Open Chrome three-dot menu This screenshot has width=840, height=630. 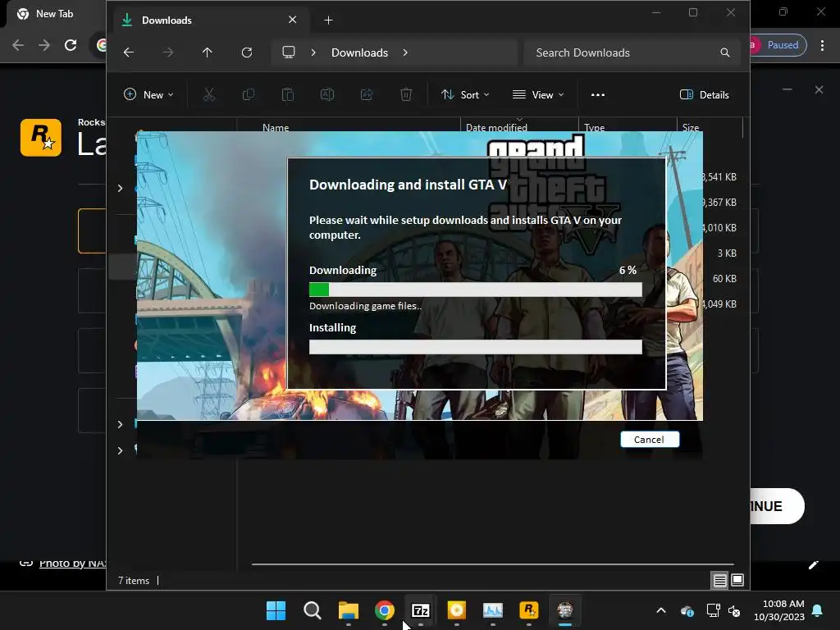point(822,45)
